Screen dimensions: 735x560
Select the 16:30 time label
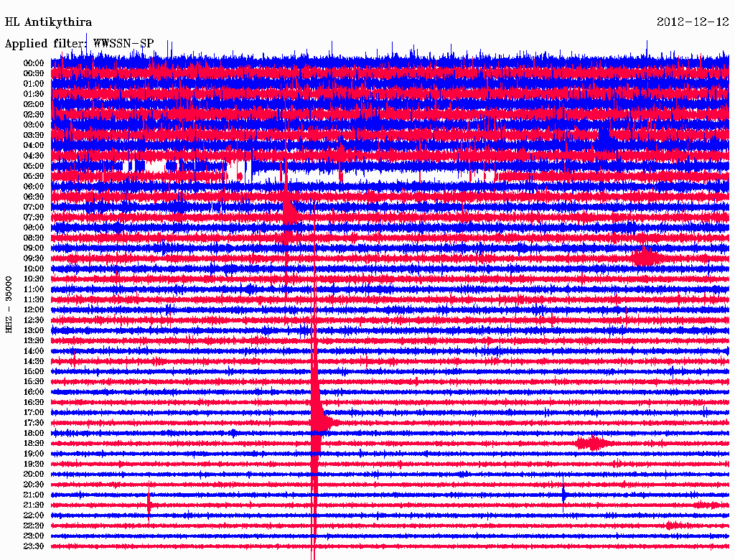(34, 403)
